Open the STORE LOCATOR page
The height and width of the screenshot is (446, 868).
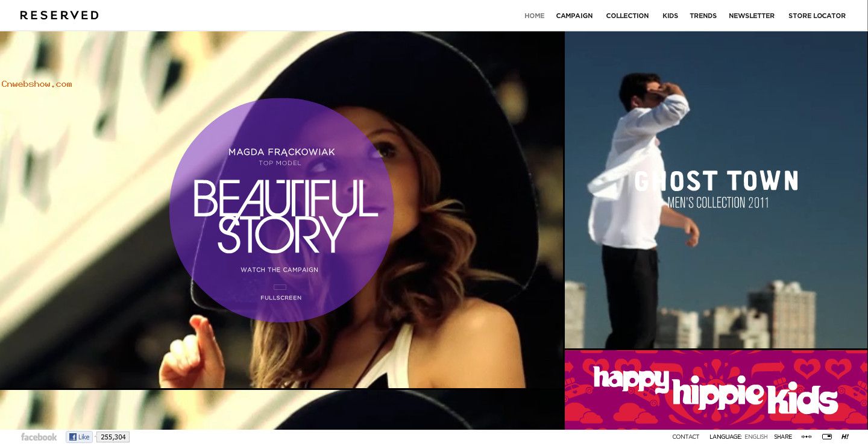coord(817,16)
